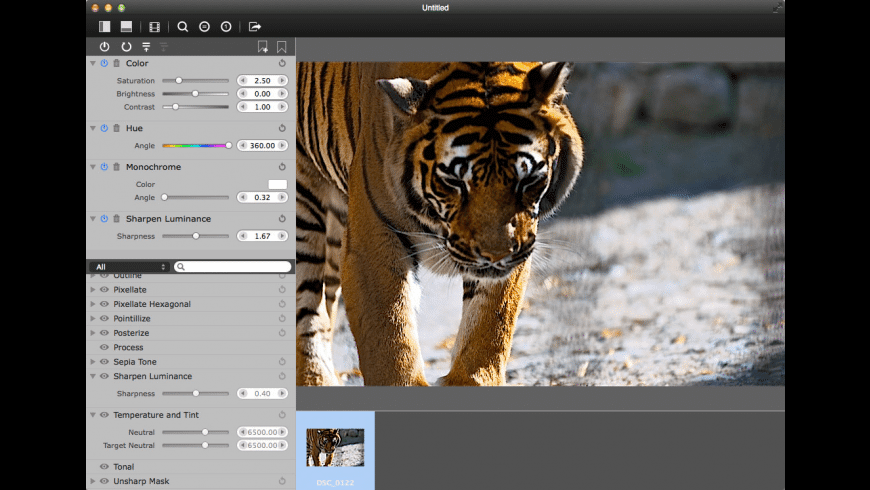This screenshot has width=870, height=490.
Task: Reset applied Sharpen Luminance filter settings
Action: tap(282, 219)
